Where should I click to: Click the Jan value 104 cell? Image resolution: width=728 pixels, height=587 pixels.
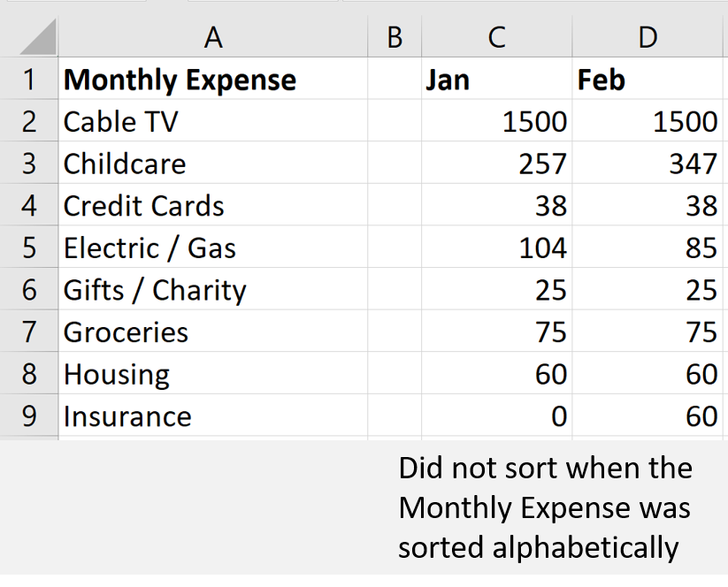(497, 248)
